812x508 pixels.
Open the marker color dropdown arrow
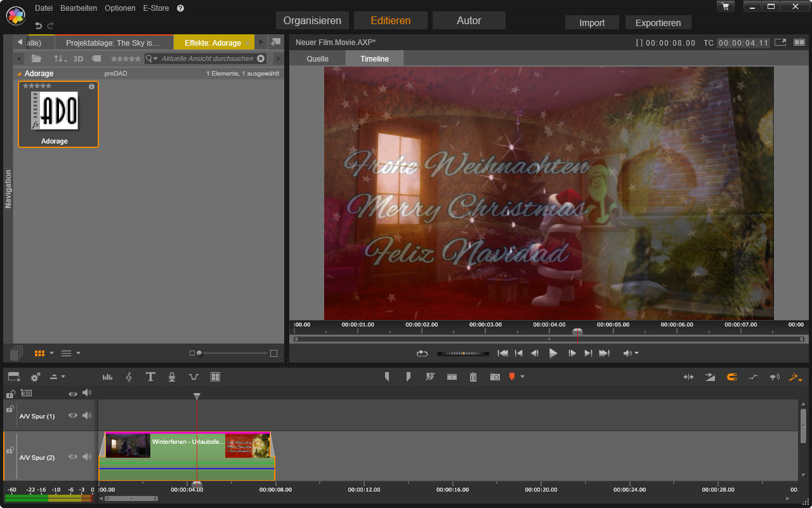click(522, 377)
